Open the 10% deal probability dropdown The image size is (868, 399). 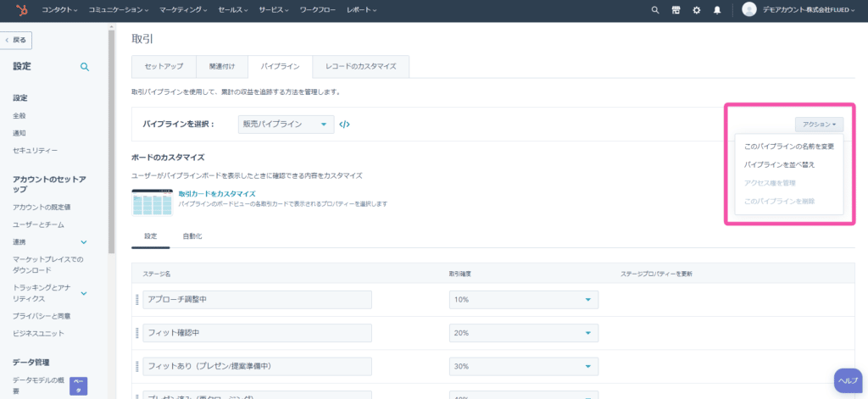tap(524, 300)
